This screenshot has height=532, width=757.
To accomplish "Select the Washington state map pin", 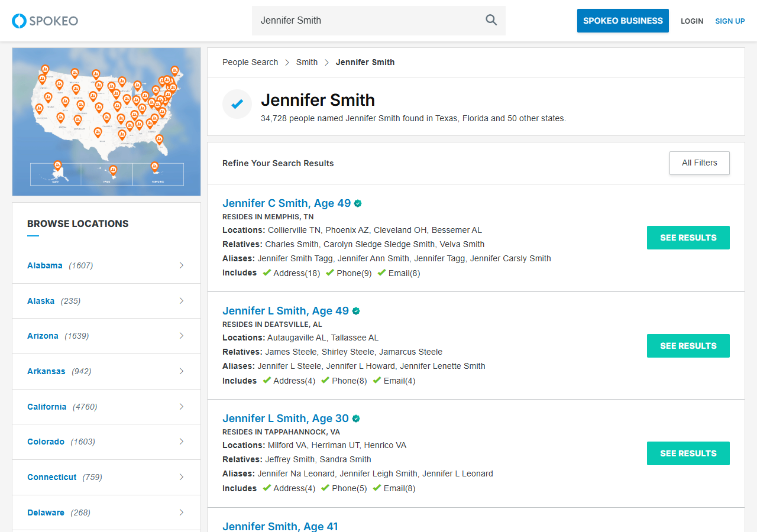I will (x=45, y=70).
